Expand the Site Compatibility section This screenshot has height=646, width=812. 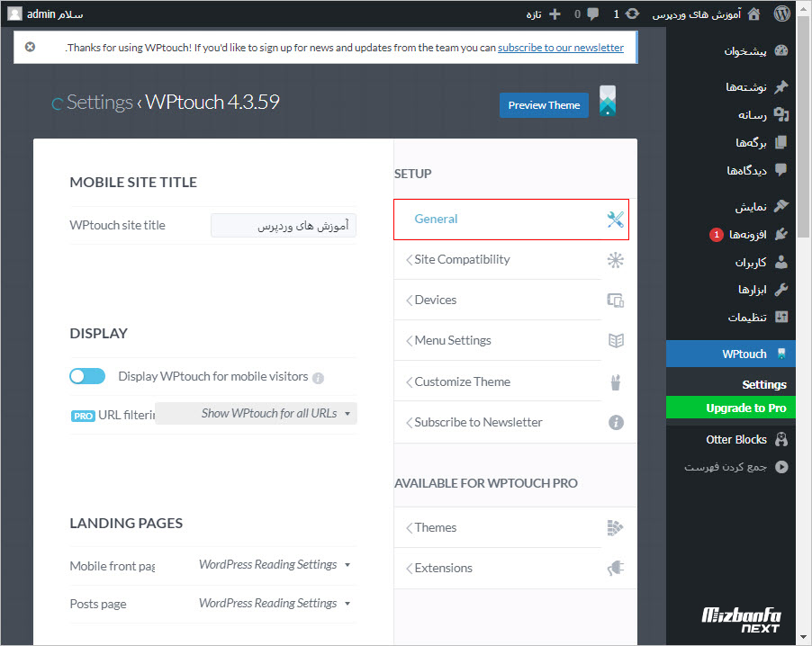tap(497, 260)
